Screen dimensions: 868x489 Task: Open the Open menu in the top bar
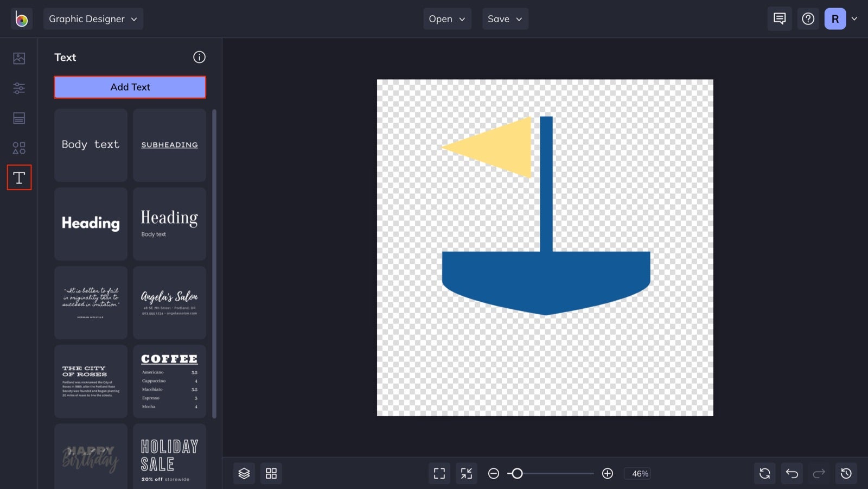point(447,18)
